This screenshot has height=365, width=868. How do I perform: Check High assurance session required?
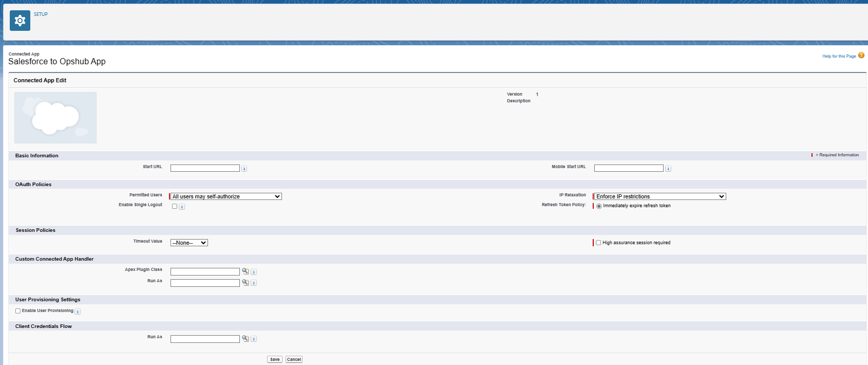pyautogui.click(x=598, y=243)
